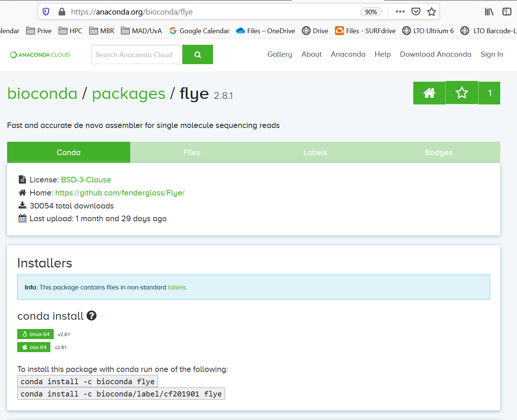Select the linux-64 installer badge
The image size is (517, 420).
[35, 334]
